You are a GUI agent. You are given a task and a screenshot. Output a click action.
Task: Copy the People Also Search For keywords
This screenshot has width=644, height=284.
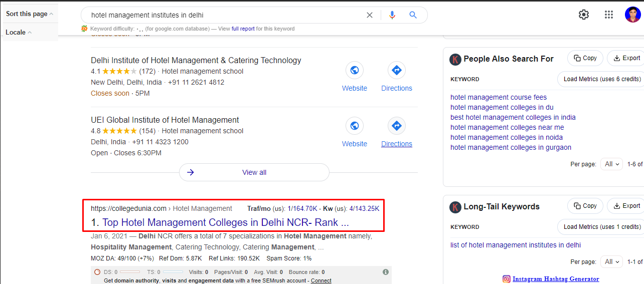pyautogui.click(x=585, y=58)
